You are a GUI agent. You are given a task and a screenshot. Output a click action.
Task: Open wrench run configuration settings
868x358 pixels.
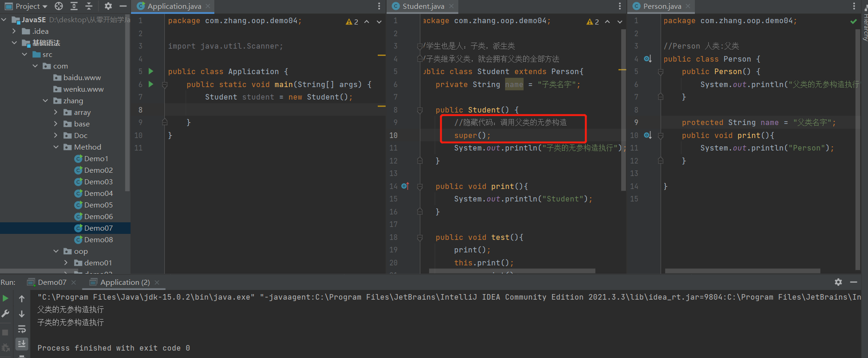pyautogui.click(x=6, y=314)
